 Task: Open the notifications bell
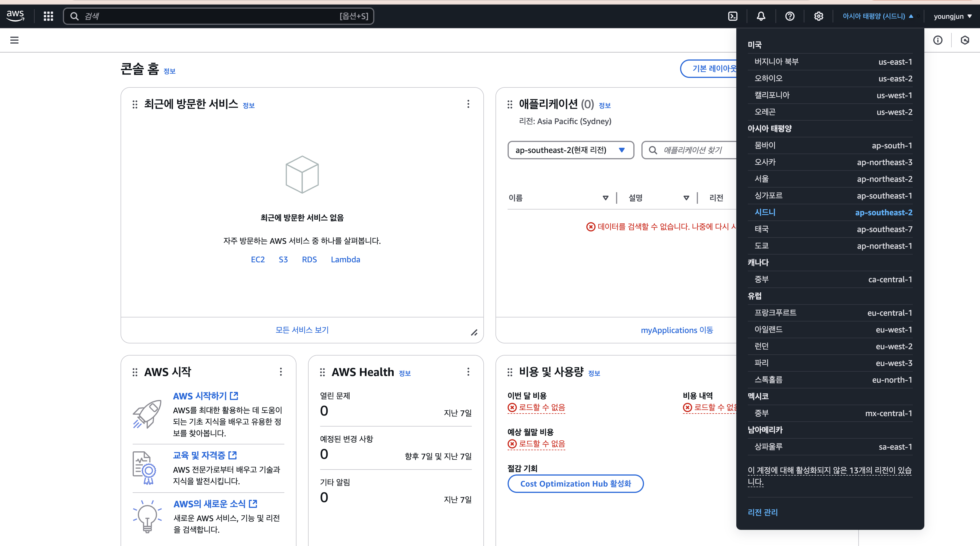tap(761, 16)
